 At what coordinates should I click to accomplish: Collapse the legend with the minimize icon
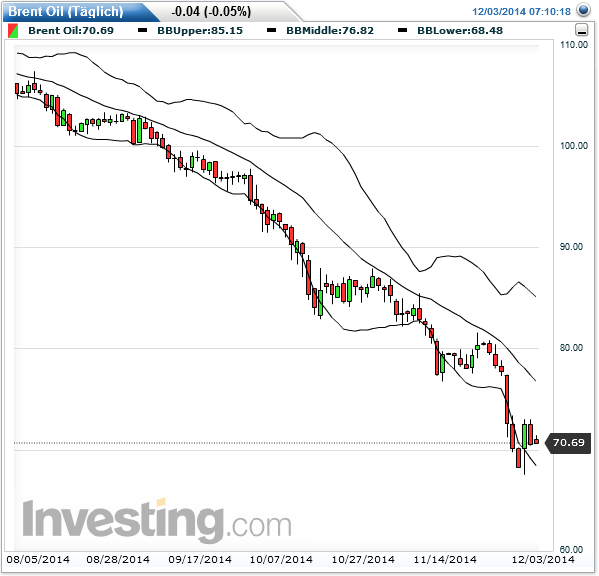[581, 30]
